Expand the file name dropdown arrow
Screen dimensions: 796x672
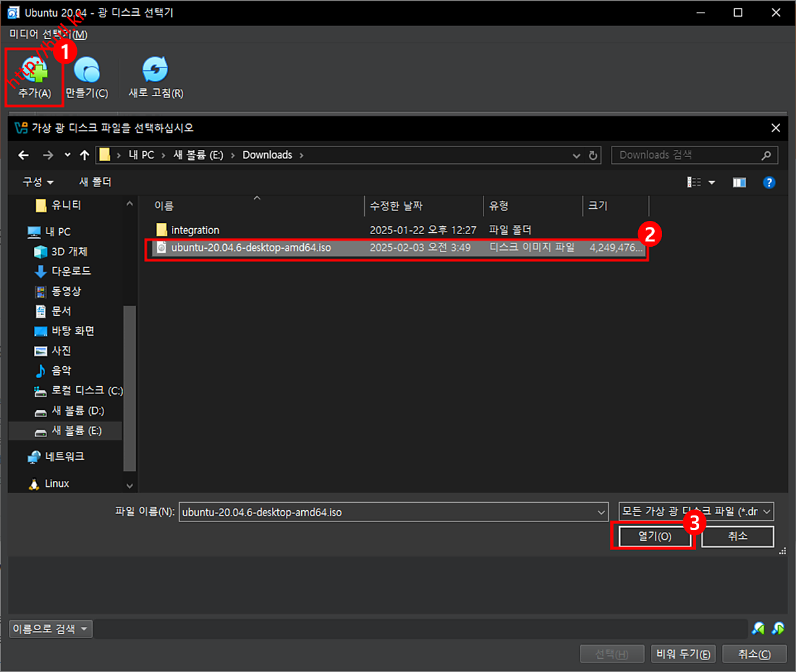click(602, 512)
